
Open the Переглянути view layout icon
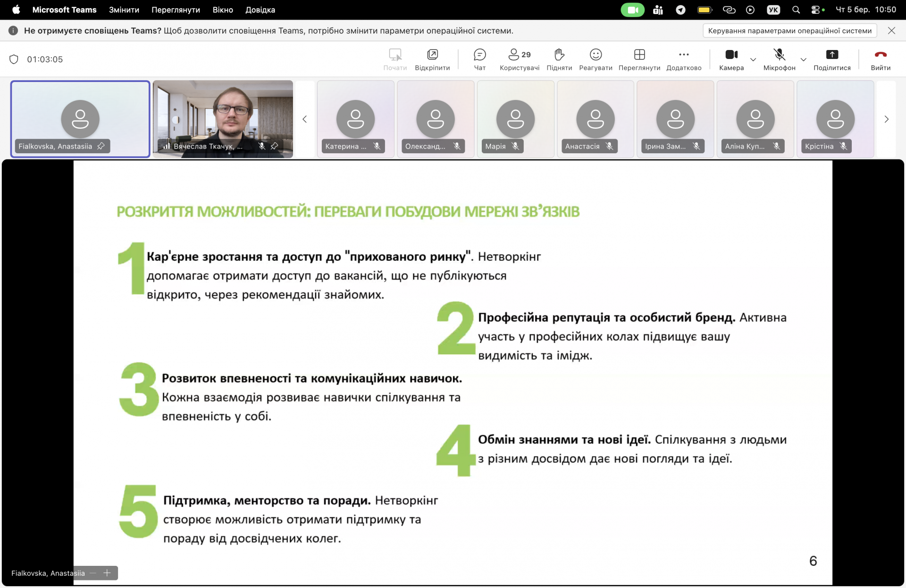click(x=639, y=59)
